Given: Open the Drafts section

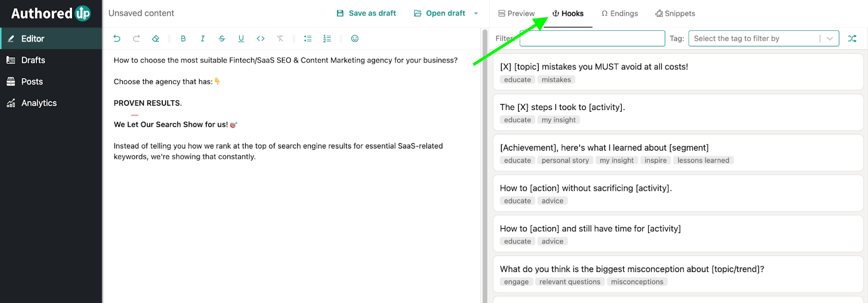Looking at the screenshot, I should [x=51, y=60].
